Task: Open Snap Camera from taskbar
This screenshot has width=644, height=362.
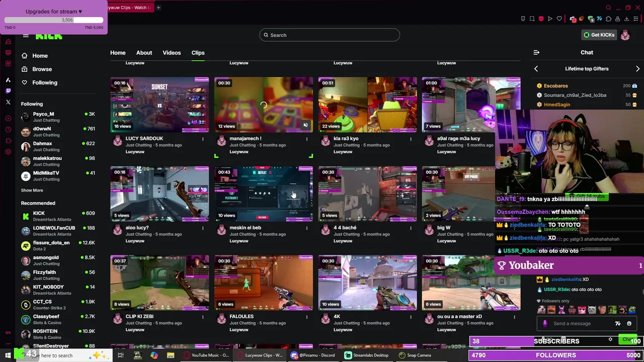Action: [415, 355]
